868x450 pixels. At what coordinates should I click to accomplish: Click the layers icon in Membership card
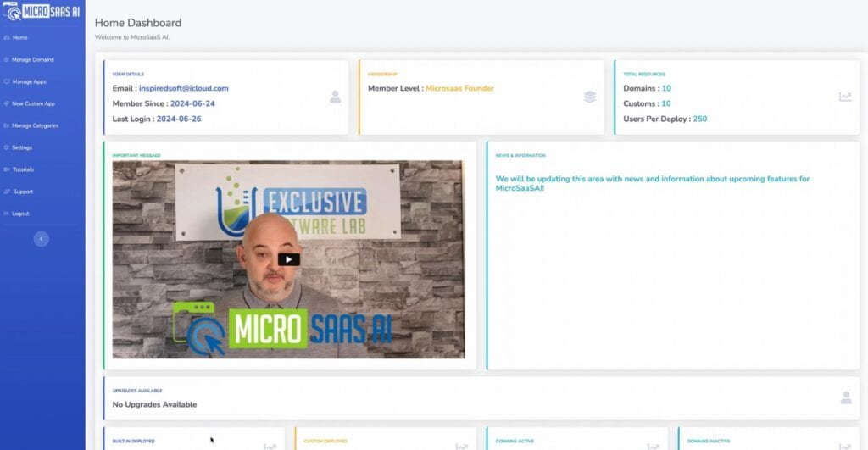pos(590,97)
